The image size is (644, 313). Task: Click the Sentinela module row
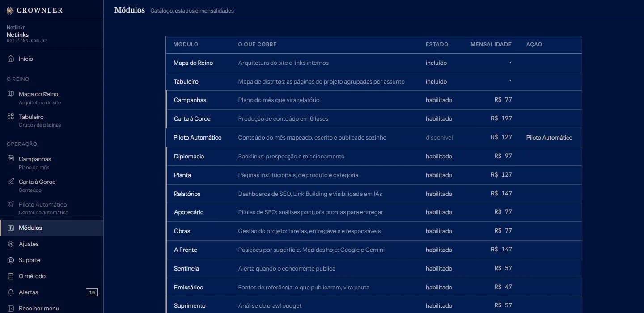click(x=374, y=268)
